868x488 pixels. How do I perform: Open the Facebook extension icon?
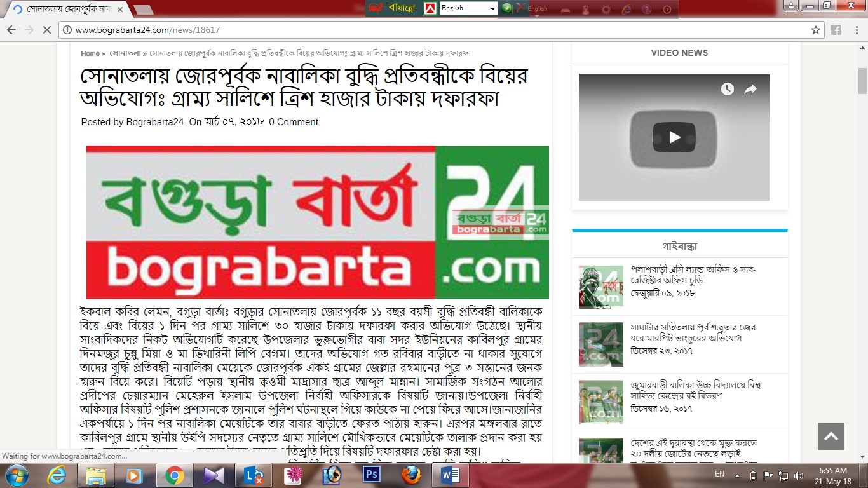pyautogui.click(x=836, y=30)
